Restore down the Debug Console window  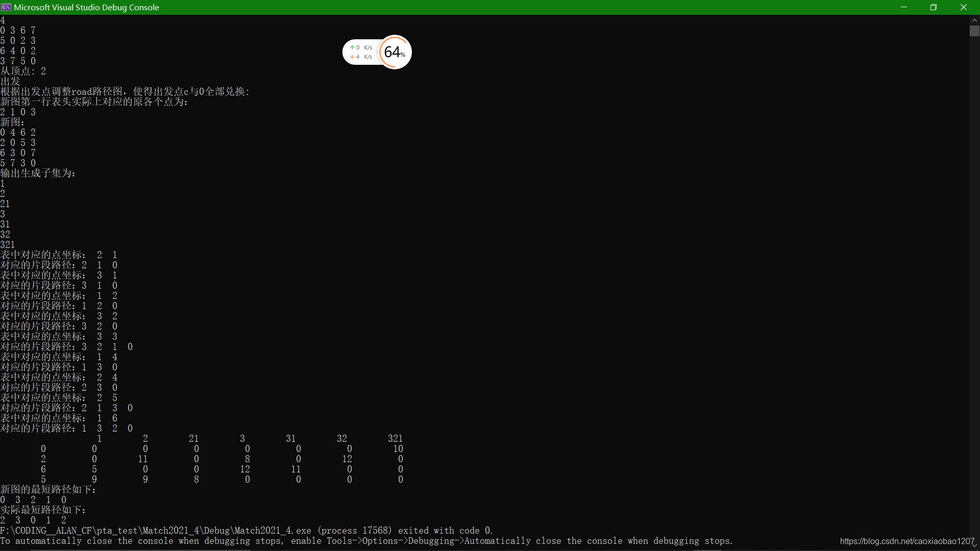tap(934, 7)
